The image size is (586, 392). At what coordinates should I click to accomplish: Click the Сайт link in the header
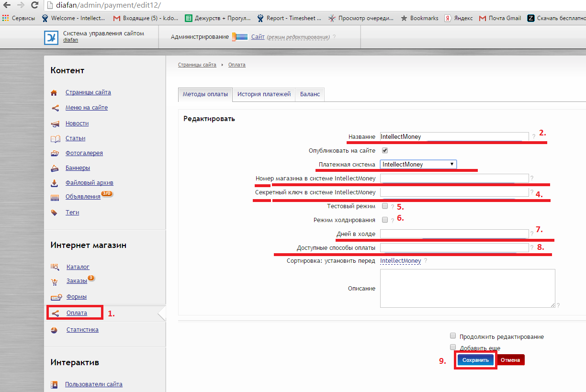pyautogui.click(x=258, y=37)
